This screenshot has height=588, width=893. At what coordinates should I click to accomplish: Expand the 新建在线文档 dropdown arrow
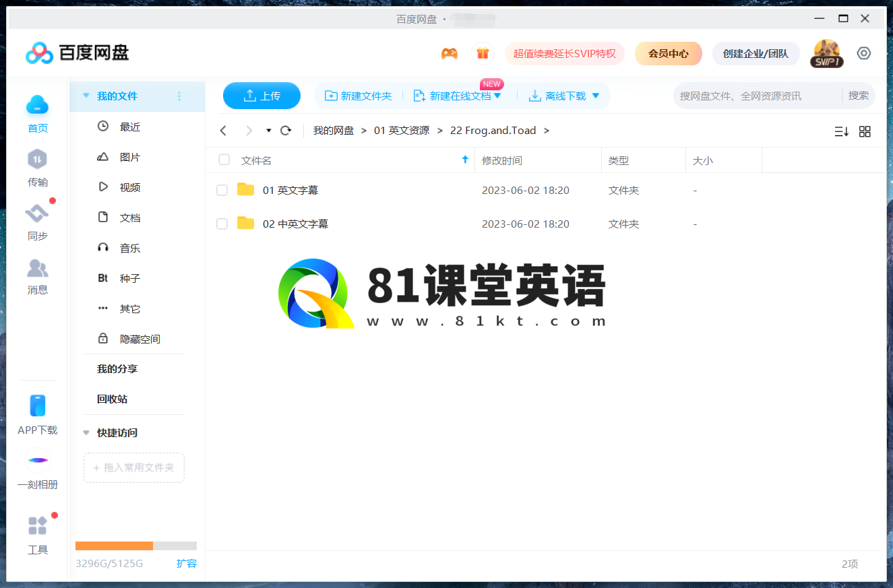[497, 96]
